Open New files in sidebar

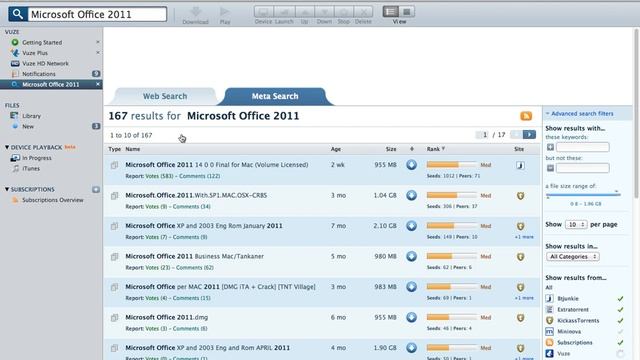pos(28,127)
